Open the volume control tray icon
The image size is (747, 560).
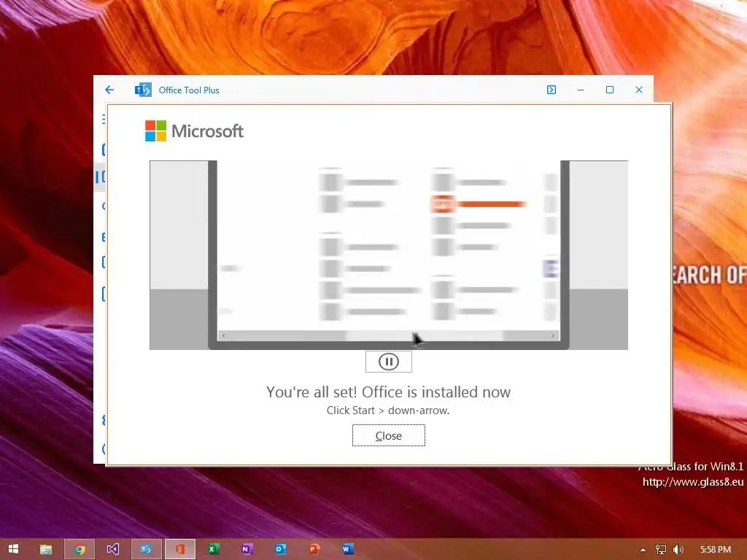tap(678, 550)
